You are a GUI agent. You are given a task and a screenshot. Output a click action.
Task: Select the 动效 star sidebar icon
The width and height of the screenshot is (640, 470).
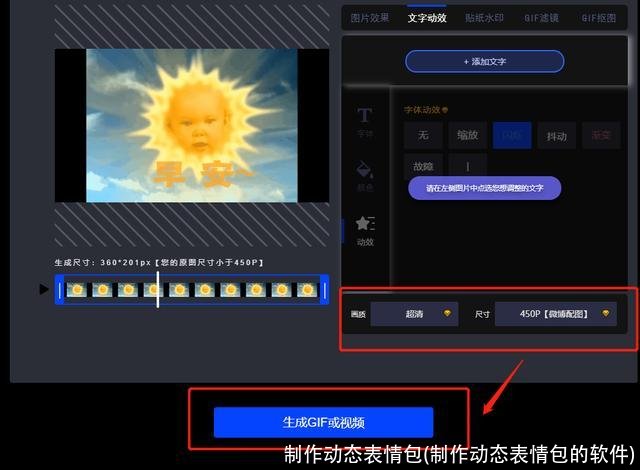[x=364, y=231]
